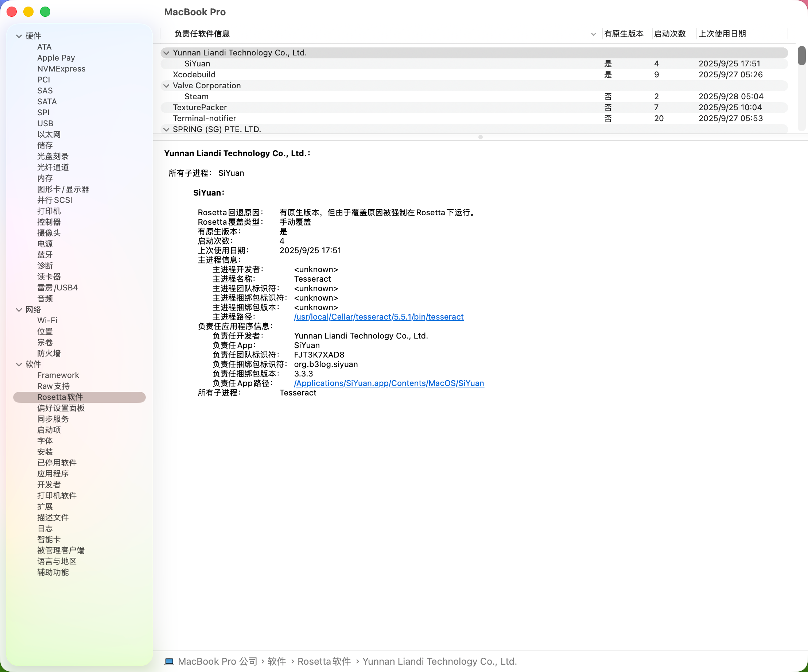Viewport: 808px width, 672px height.
Task: Select the Steam row in the table
Action: click(197, 97)
